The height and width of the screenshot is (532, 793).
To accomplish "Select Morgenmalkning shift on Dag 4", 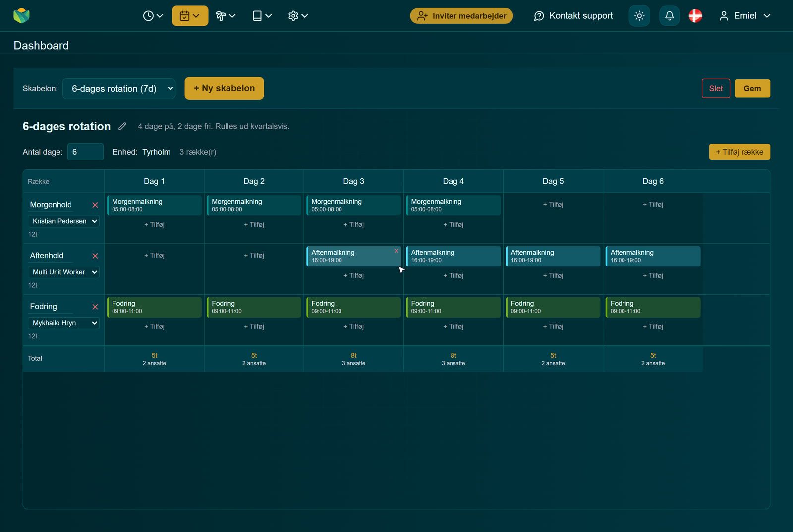I will 453,206.
